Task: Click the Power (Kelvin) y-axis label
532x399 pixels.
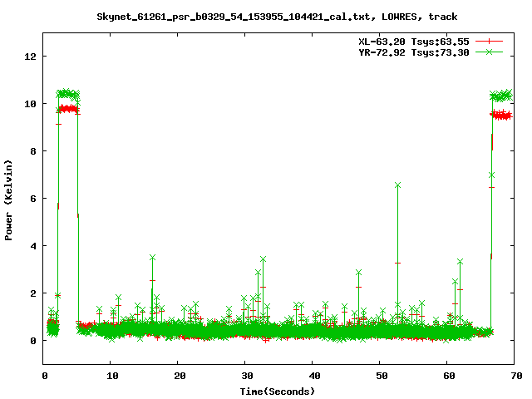Action: [x=8, y=200]
